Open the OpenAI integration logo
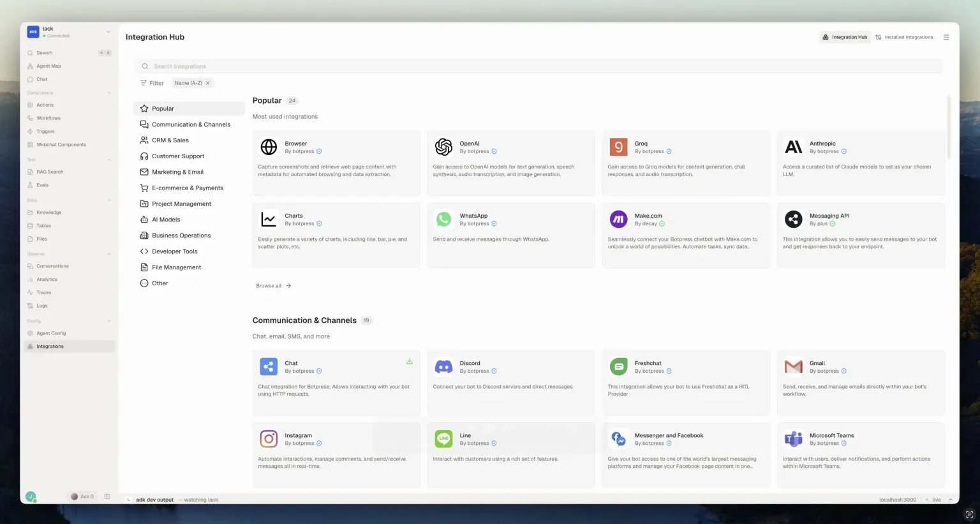The width and height of the screenshot is (980, 524). (x=443, y=147)
